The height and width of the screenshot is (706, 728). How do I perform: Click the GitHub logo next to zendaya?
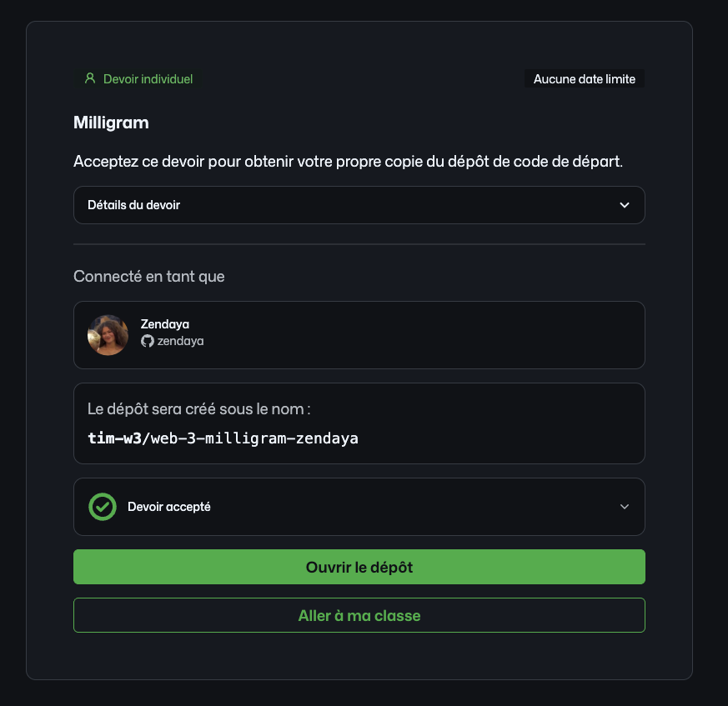tap(147, 341)
